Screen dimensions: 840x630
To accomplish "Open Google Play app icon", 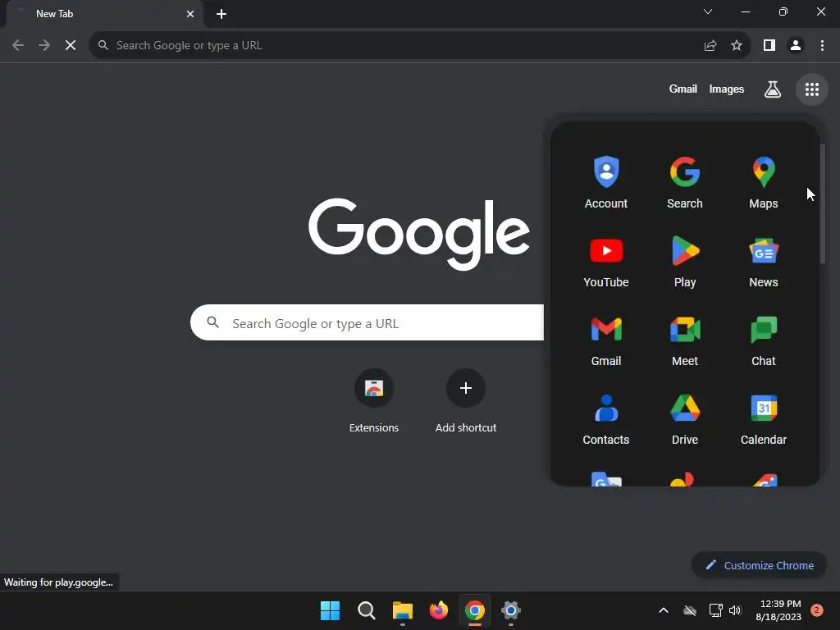I will (x=685, y=261).
